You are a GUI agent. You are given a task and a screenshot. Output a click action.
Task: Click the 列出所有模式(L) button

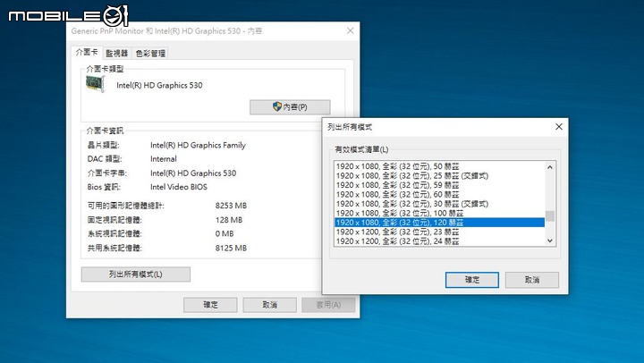click(x=136, y=274)
